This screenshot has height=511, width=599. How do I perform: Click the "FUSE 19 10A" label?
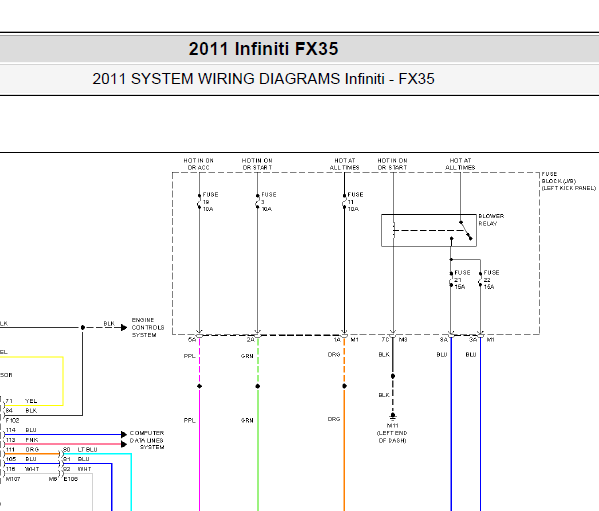[x=210, y=202]
